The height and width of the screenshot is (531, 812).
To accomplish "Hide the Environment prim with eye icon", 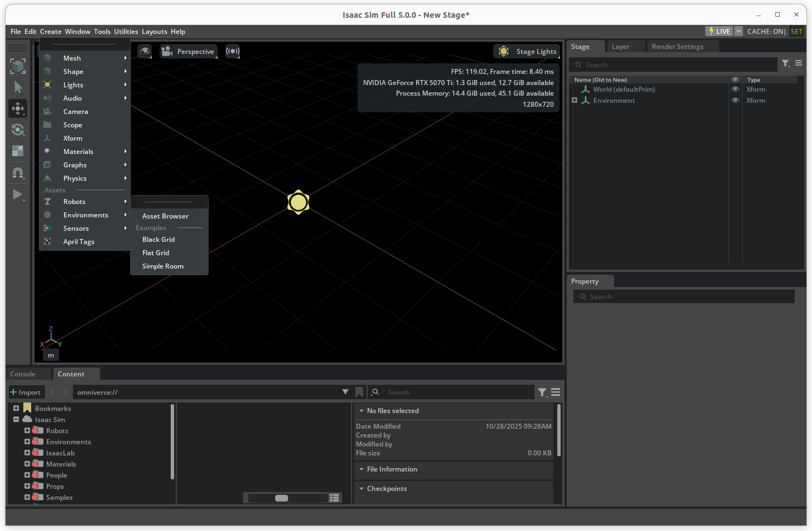I will tap(735, 101).
